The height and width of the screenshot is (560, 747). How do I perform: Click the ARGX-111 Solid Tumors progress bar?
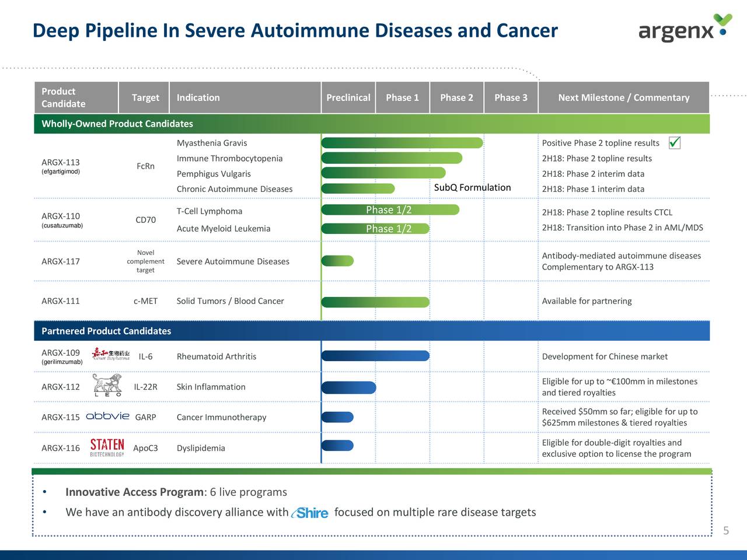tap(375, 302)
